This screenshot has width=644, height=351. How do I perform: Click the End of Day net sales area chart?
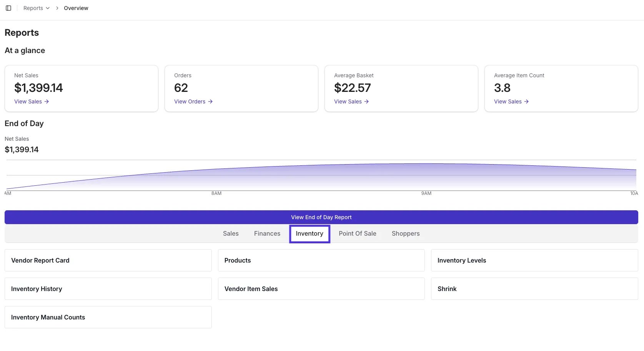(321, 176)
